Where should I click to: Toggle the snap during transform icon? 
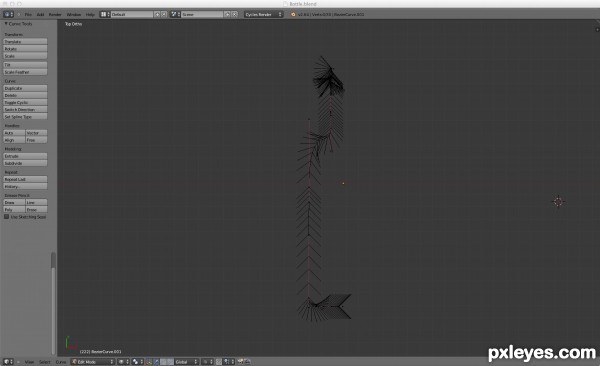tap(218, 362)
